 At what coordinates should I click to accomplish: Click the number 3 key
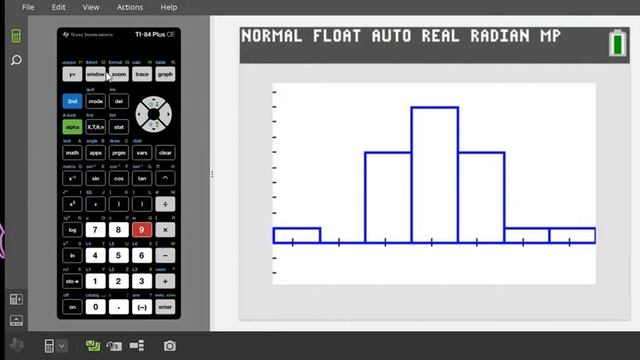142,281
